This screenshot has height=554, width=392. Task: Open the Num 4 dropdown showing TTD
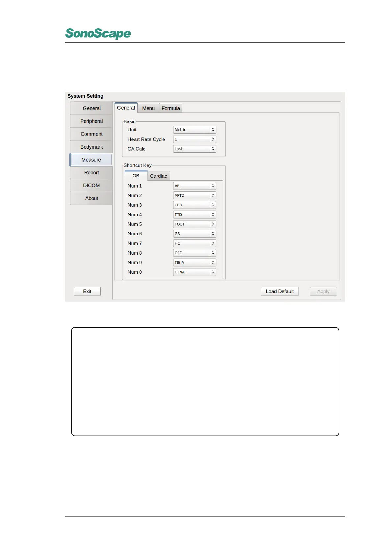(195, 214)
